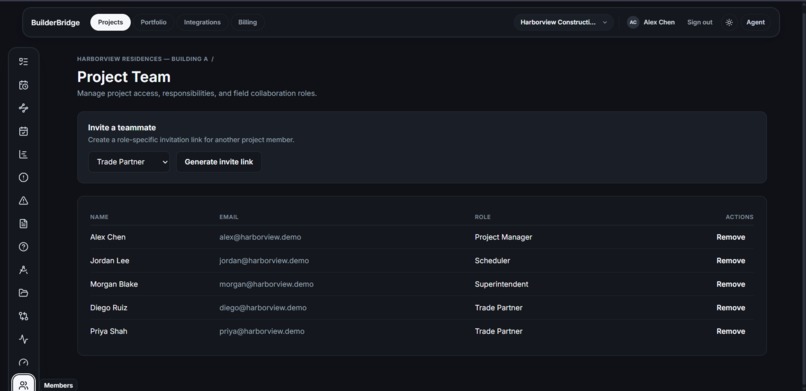The image size is (806, 391).
Task: Select the jordan@harborview.demo email cell
Action: pos(264,261)
